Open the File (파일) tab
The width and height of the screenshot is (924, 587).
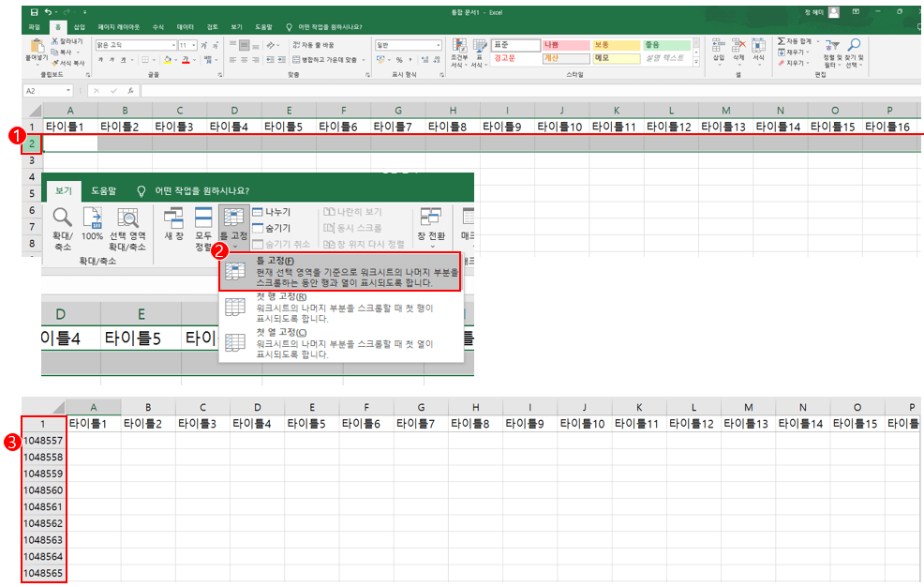point(34,27)
